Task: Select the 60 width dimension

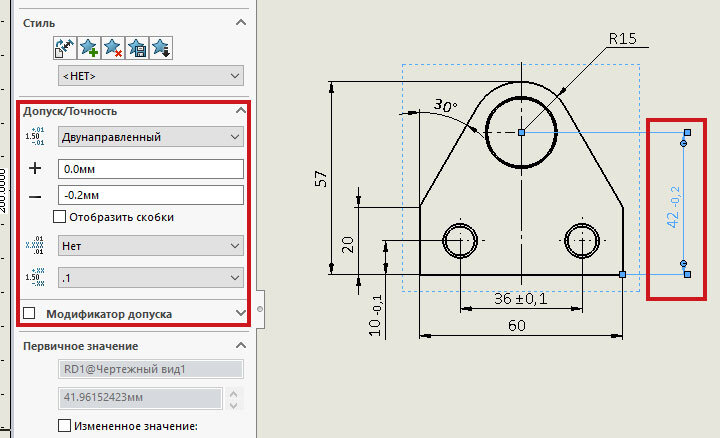Action: (x=517, y=326)
